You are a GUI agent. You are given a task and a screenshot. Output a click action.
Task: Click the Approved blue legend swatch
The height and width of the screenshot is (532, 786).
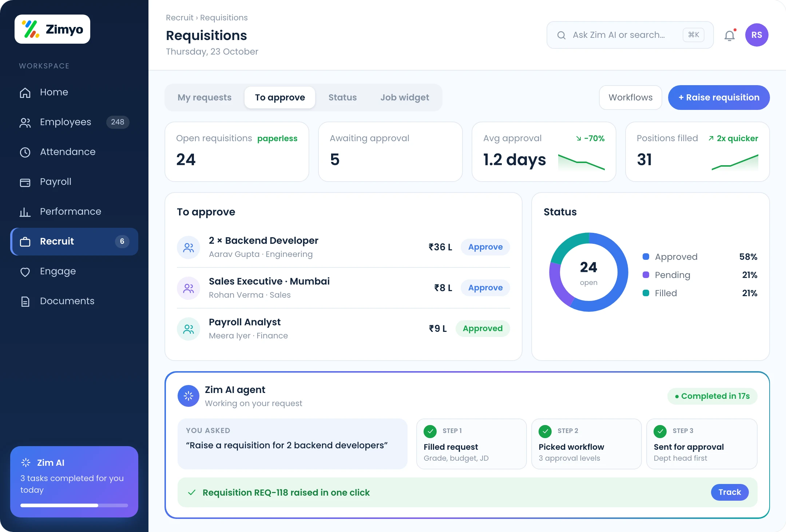646,257
